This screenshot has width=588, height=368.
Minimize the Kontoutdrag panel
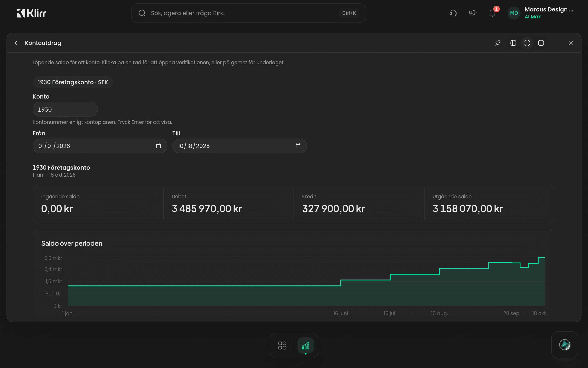(556, 43)
